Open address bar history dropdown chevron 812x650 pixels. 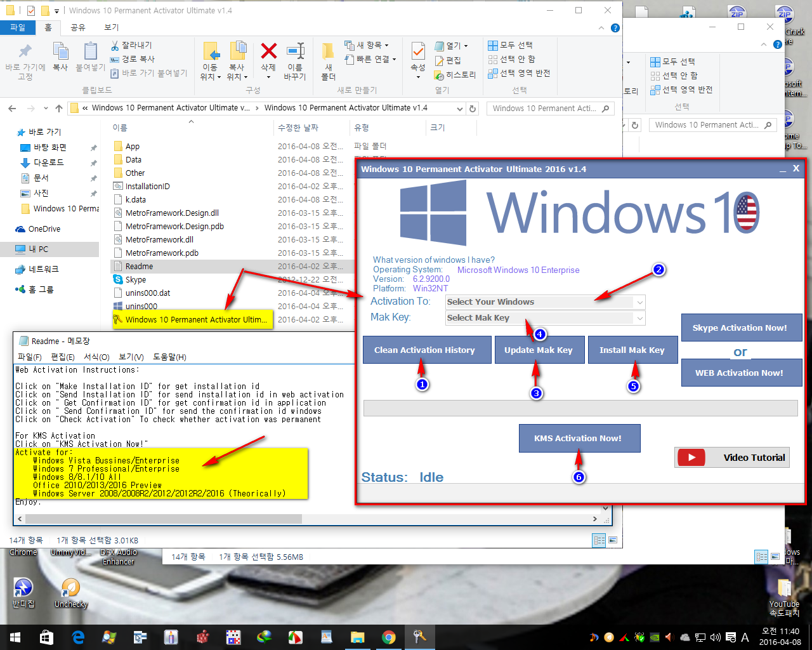click(460, 109)
